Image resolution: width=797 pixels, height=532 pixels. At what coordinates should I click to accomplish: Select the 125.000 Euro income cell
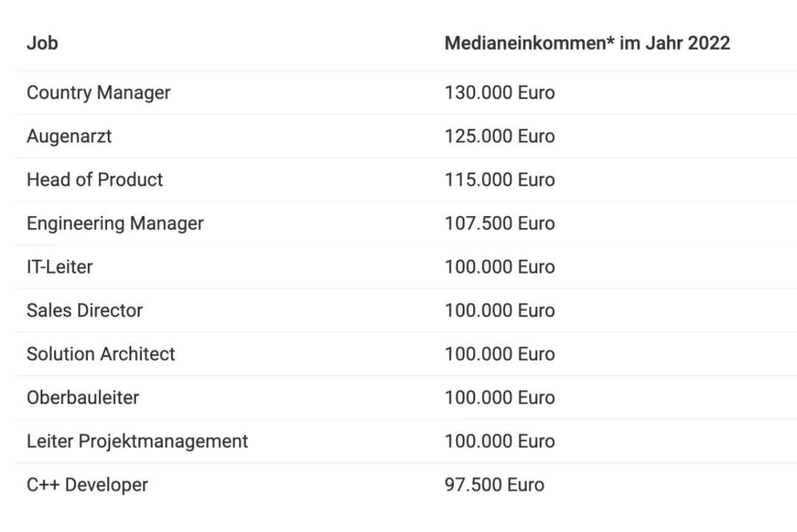[x=500, y=137]
